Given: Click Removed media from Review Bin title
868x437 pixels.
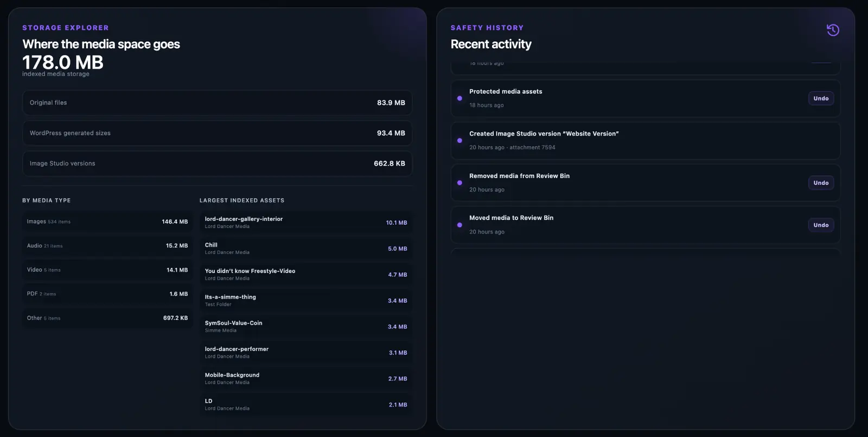Looking at the screenshot, I should (x=519, y=176).
